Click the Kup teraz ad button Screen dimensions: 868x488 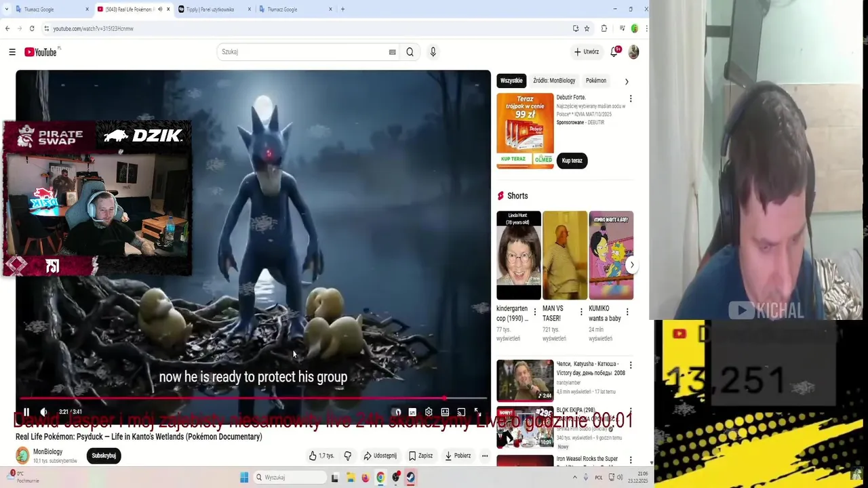[572, 161]
